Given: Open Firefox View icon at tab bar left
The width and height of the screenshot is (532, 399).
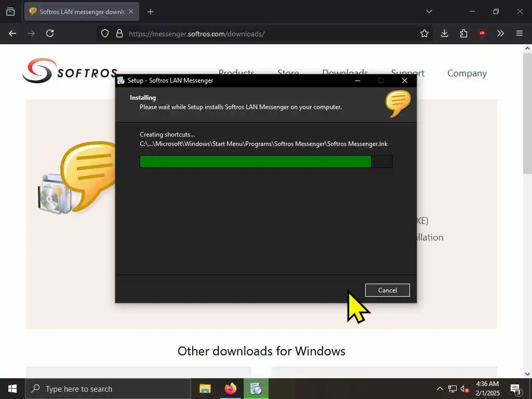Looking at the screenshot, I should tap(10, 11).
